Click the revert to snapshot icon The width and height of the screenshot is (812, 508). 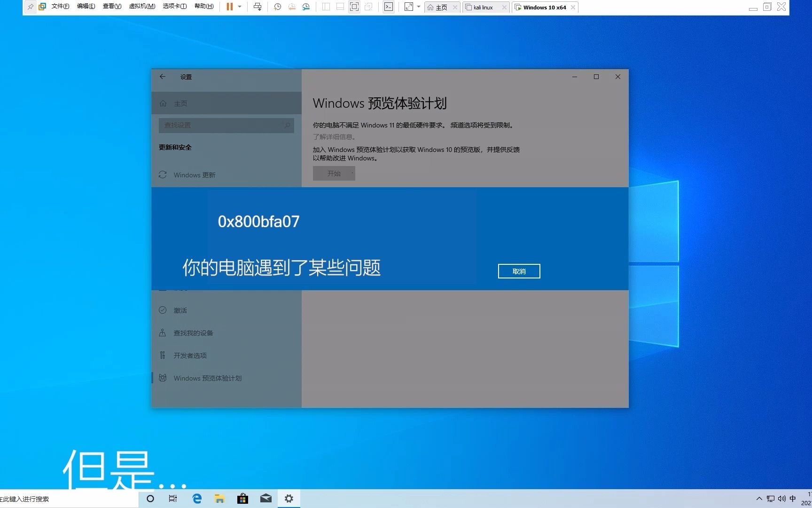tap(292, 7)
